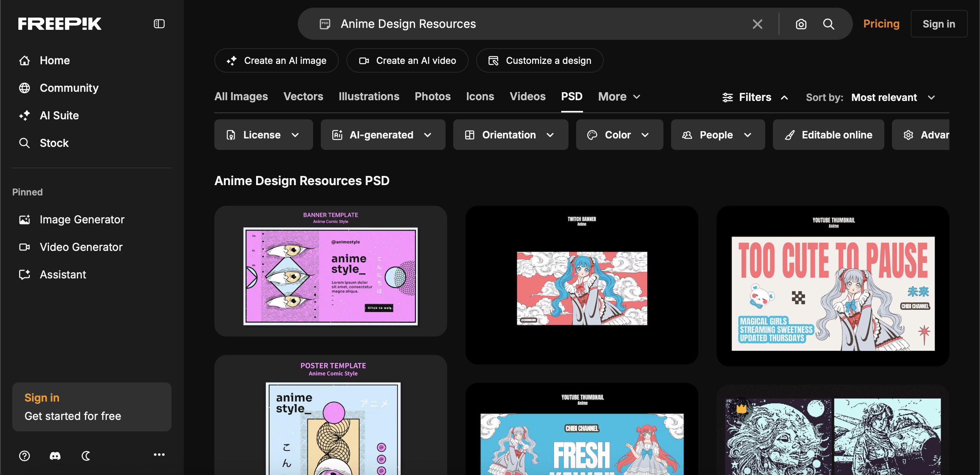
Task: Open the License filter dropdown
Action: (x=264, y=135)
